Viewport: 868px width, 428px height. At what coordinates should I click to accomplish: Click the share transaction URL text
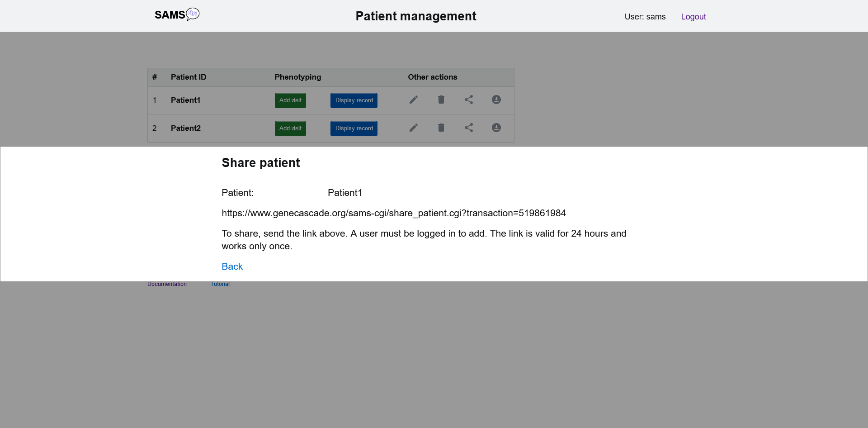(394, 213)
